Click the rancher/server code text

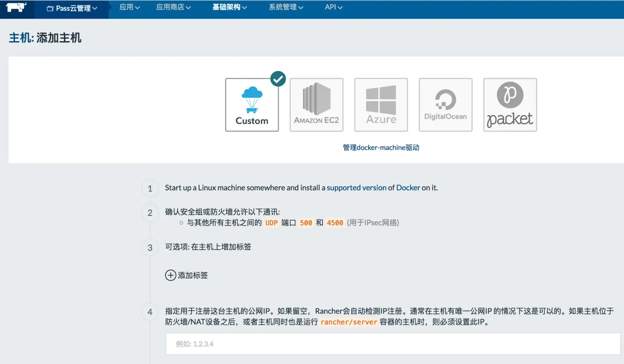349,322
